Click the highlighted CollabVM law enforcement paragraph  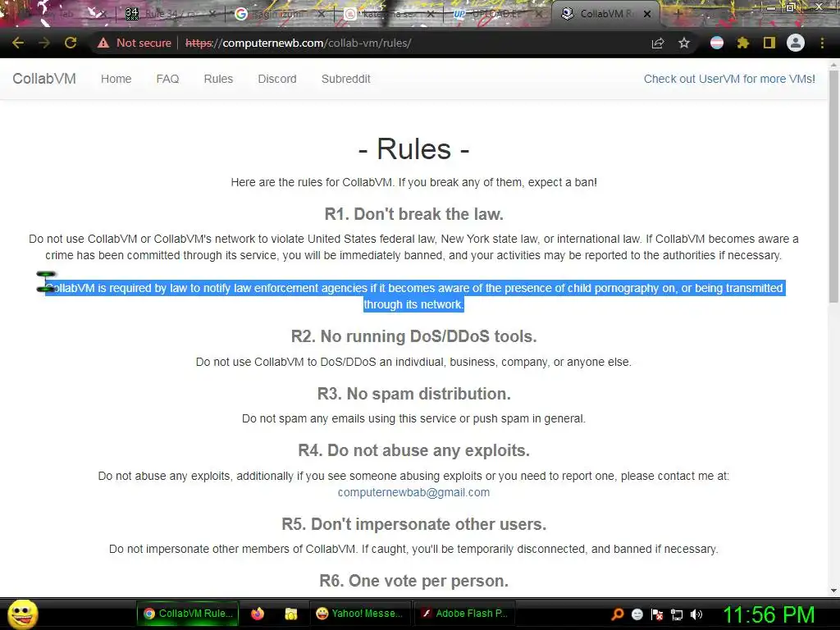point(413,296)
